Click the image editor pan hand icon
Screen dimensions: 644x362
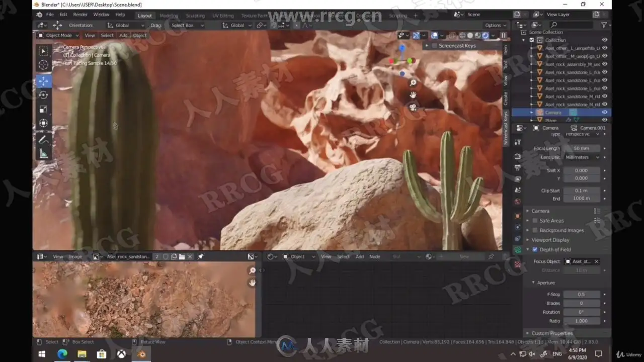pos(252,283)
